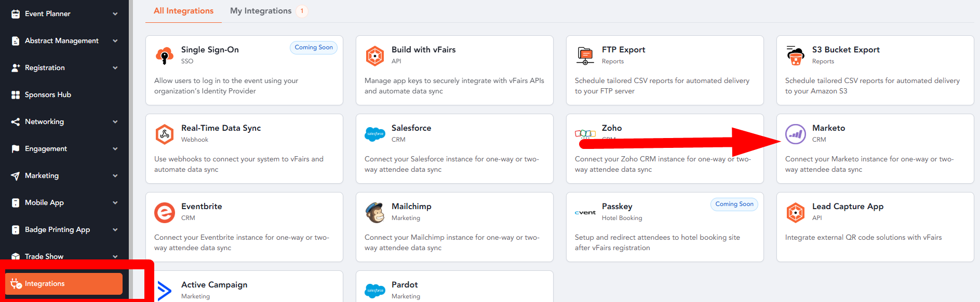Image resolution: width=980 pixels, height=302 pixels.
Task: Open the Zoho integration title
Action: tap(612, 128)
